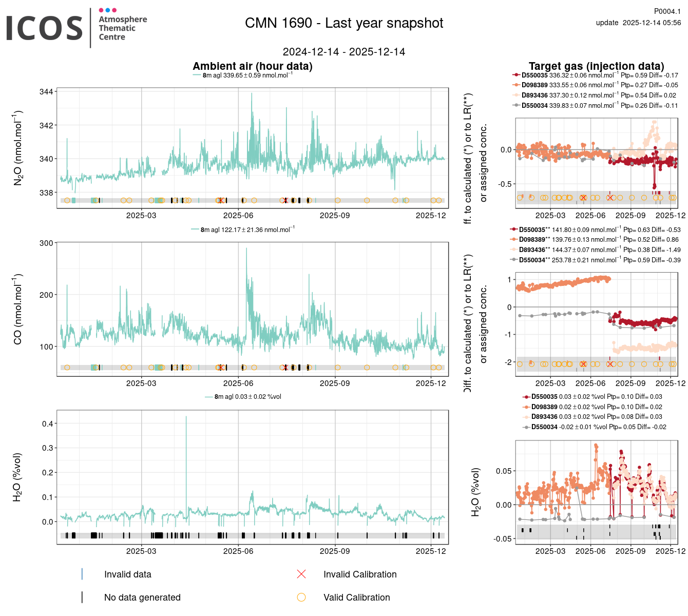Click the Target gas (injection data) heading
688x616 pixels.
[596, 66]
